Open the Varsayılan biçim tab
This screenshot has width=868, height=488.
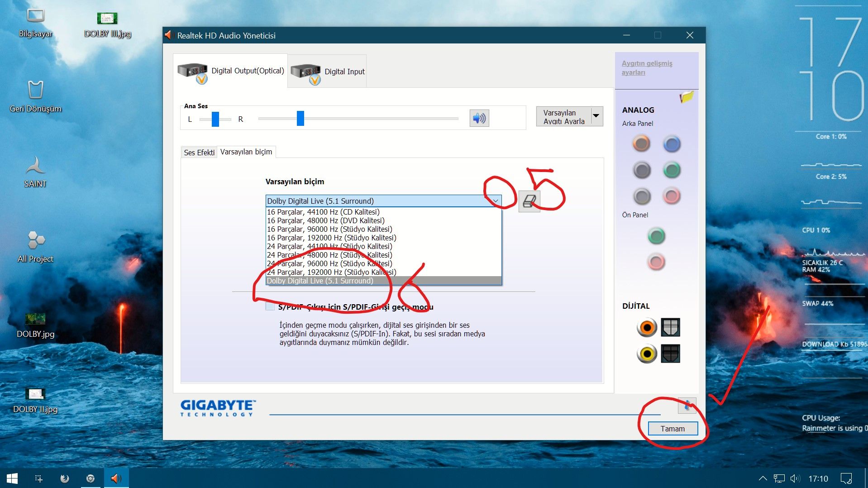pos(246,152)
